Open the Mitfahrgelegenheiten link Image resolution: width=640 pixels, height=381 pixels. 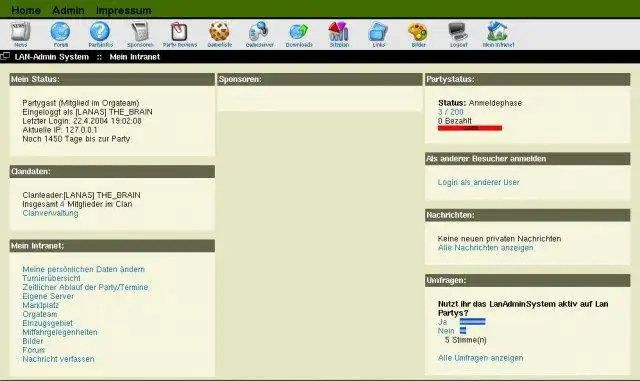(x=60, y=332)
